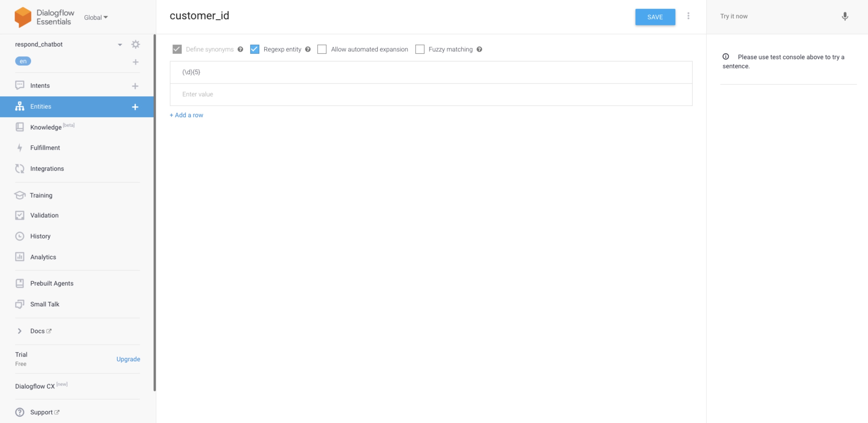
Task: Click Add a row link
Action: pyautogui.click(x=186, y=115)
